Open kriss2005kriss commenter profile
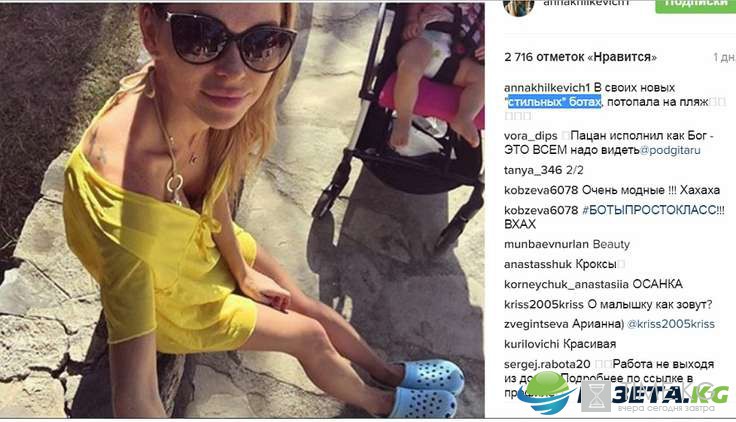The width and height of the screenshot is (736, 422). 544,305
